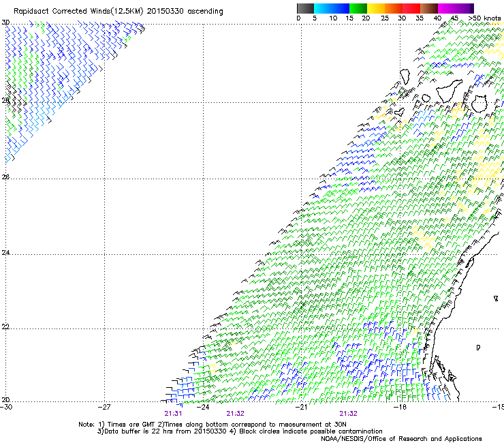
Task: Click the 'NOAA/NESDIS/Office of Research and Applications' credit
Action: coord(401,439)
